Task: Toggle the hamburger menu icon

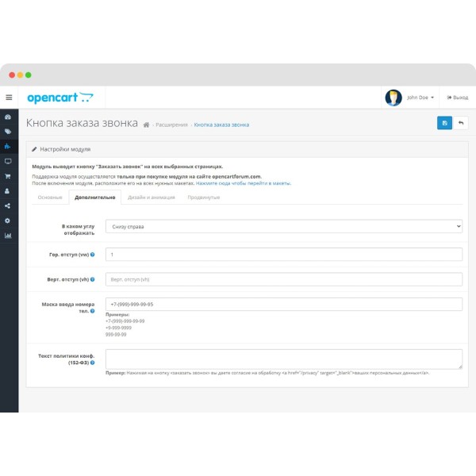Action: pos(9,98)
